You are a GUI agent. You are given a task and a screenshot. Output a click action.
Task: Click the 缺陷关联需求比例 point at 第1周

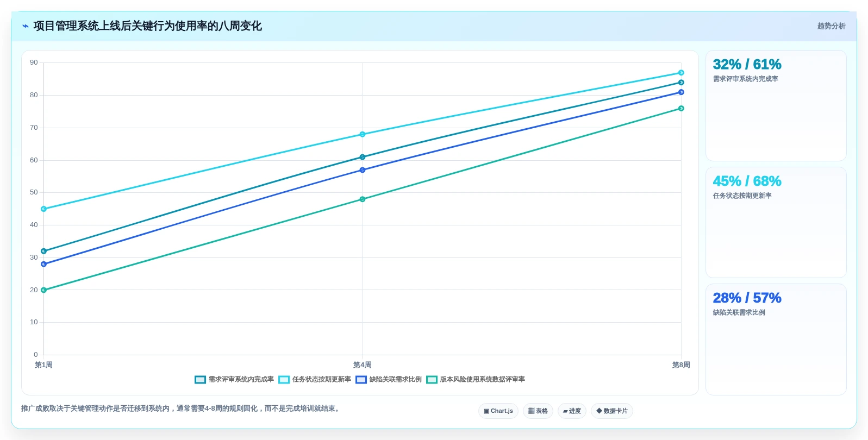point(44,265)
